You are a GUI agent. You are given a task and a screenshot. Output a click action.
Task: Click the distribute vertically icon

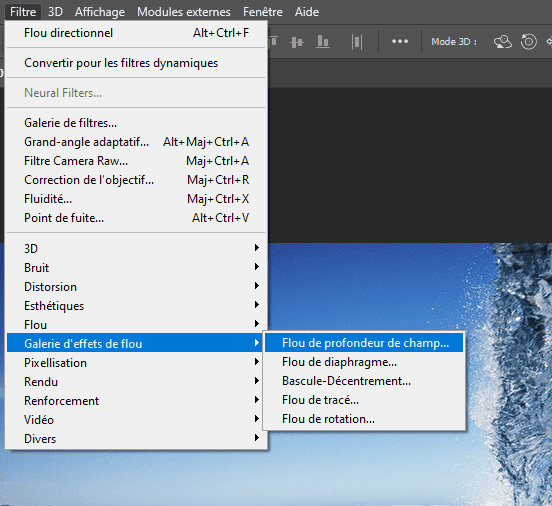pyautogui.click(x=357, y=42)
